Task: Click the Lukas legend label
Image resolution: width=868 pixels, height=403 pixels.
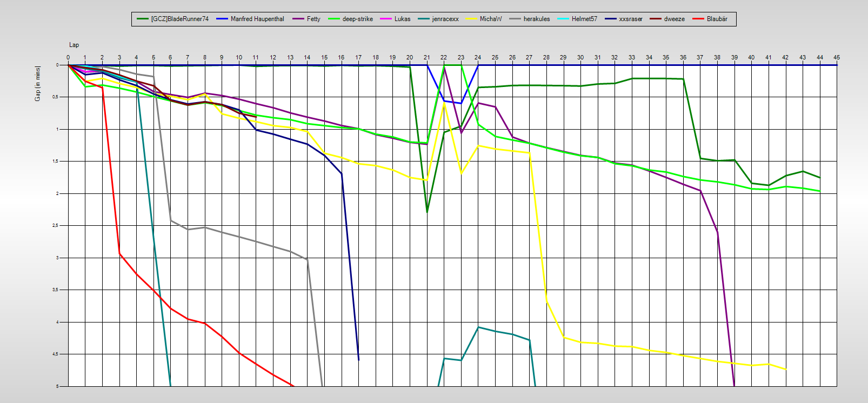Action: [402, 19]
